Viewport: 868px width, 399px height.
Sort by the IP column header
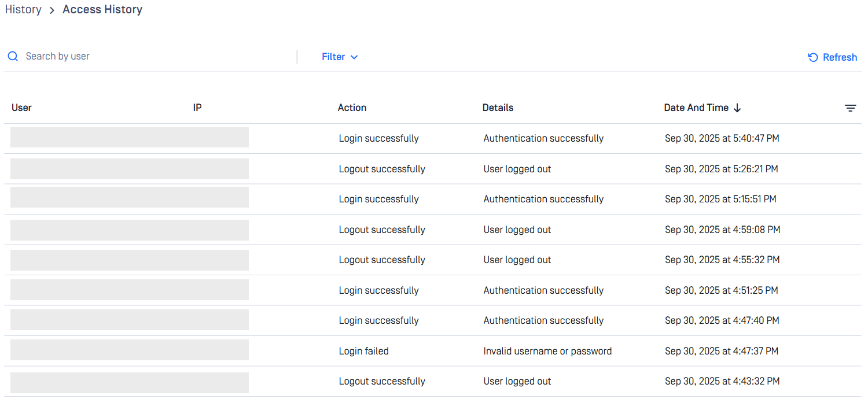pyautogui.click(x=197, y=108)
